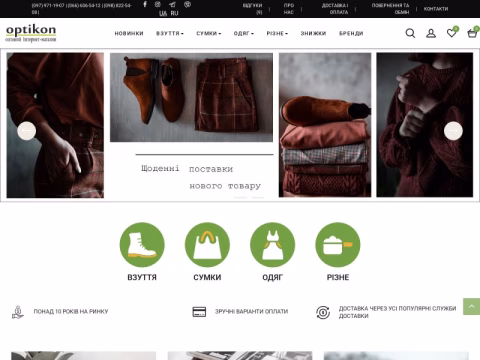The image size is (480, 360).
Task: Select the СУМКИ category label
Action: click(207, 277)
